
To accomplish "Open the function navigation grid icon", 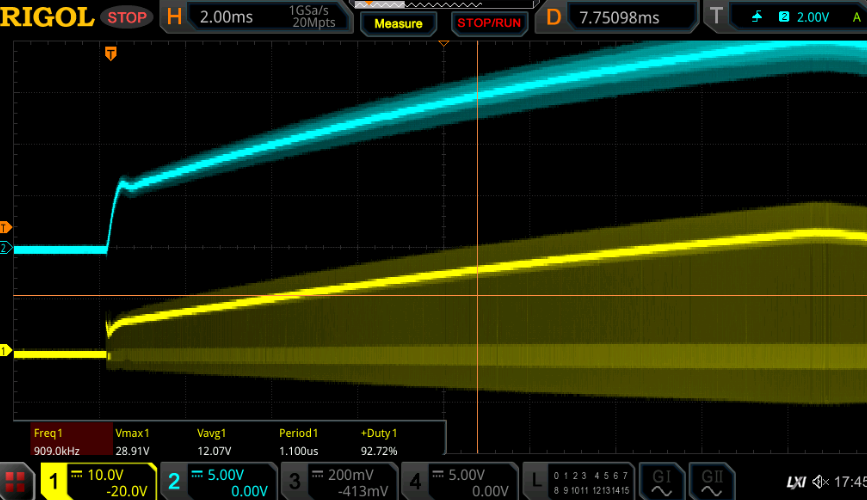I will coord(15,482).
